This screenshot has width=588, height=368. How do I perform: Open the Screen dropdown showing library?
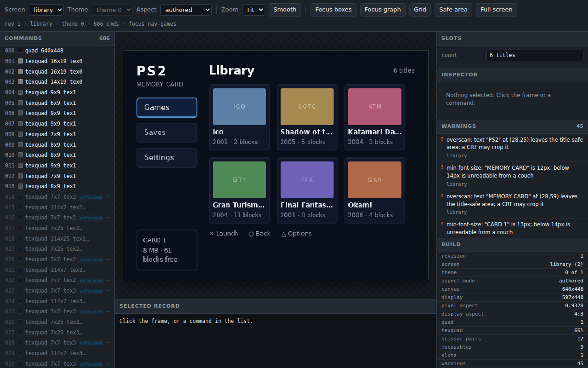pos(46,10)
